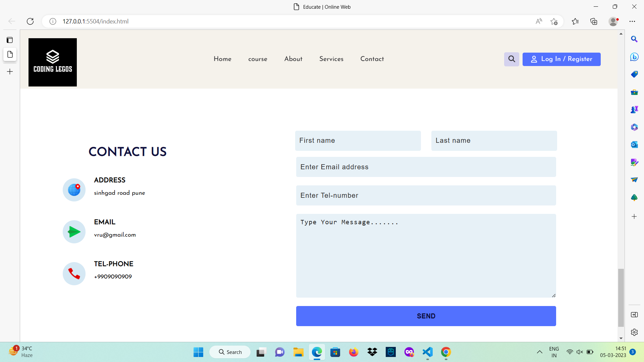
Task: Open Bing chat in the Edge sidebar
Action: [x=634, y=57]
